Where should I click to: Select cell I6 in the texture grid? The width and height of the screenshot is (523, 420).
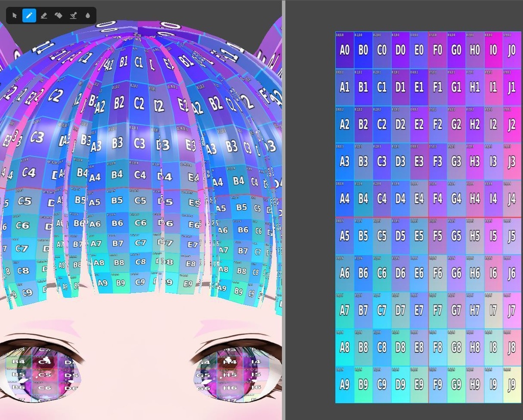(493, 274)
